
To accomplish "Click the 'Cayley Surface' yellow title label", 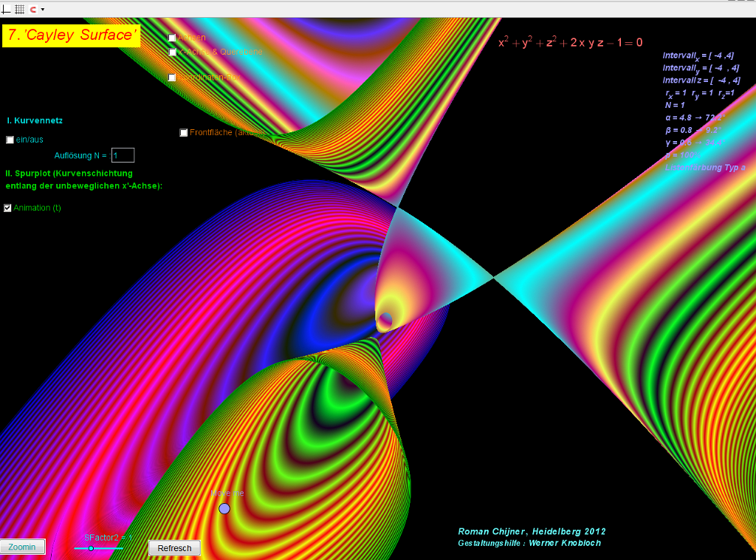I will (x=71, y=35).
